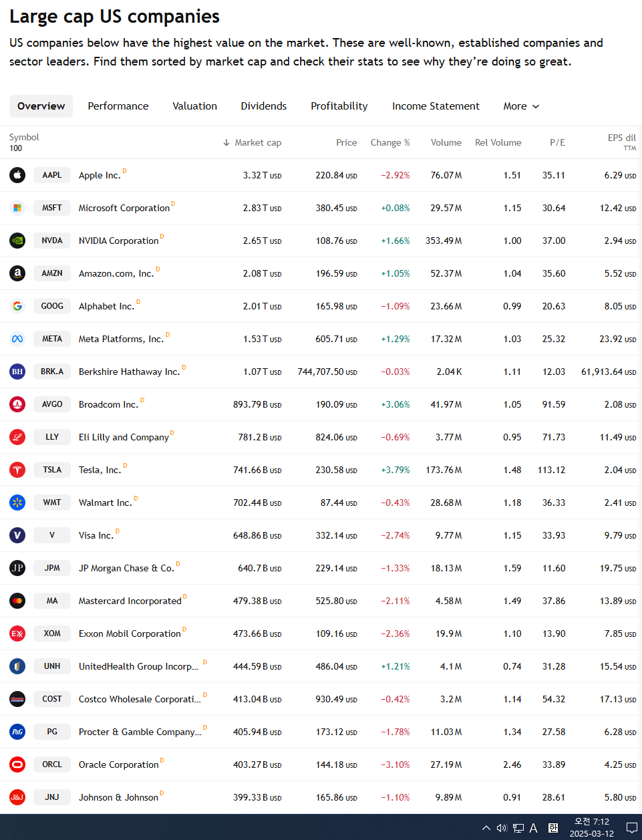Open the Amazon.com, Inc. company link
642x840 pixels.
click(x=116, y=274)
